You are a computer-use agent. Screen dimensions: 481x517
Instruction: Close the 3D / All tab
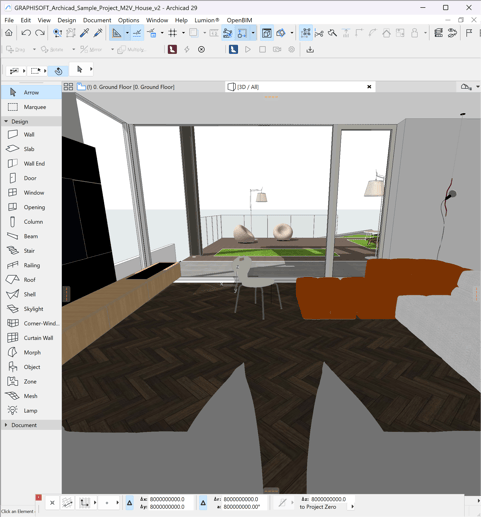tap(369, 87)
